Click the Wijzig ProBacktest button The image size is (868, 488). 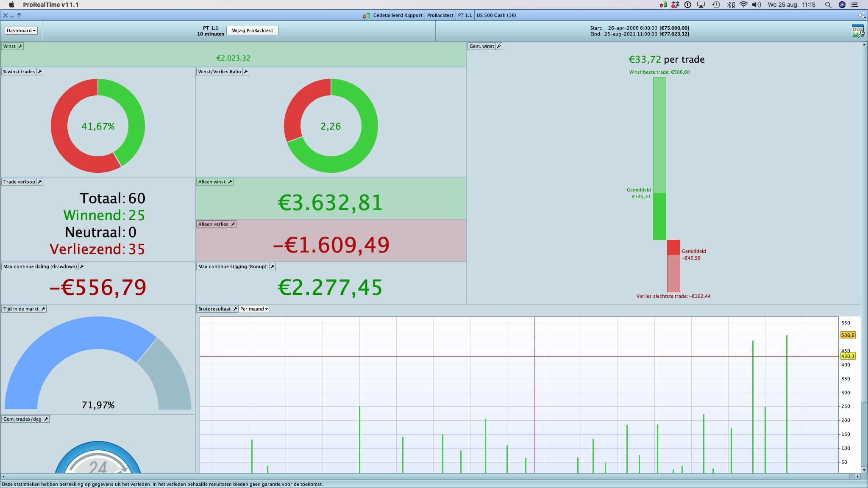pyautogui.click(x=252, y=30)
